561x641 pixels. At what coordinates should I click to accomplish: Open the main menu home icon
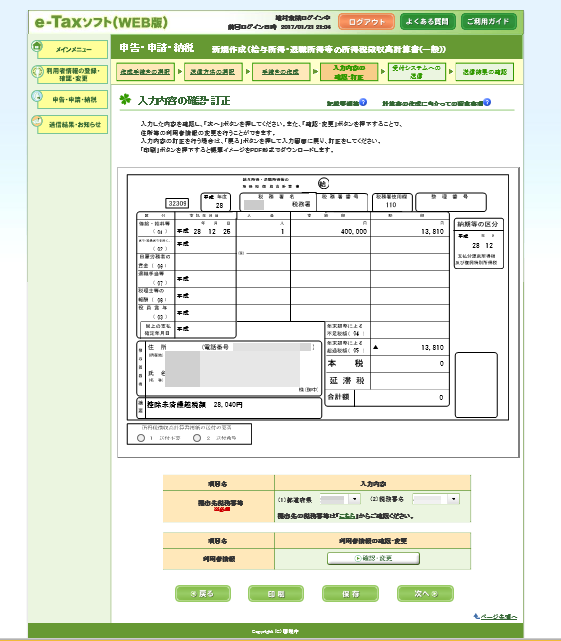click(x=37, y=46)
